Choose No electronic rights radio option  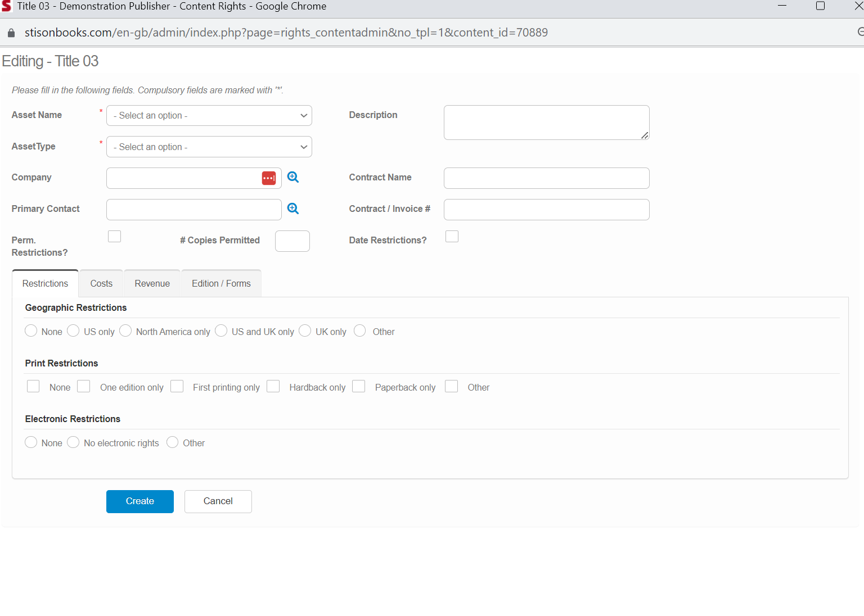[x=73, y=442]
